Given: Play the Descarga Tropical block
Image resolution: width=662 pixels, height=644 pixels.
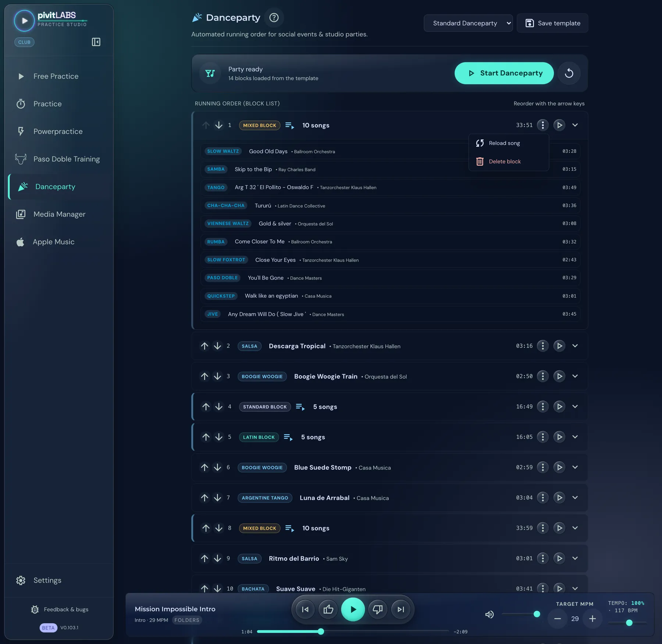Looking at the screenshot, I should coord(559,346).
